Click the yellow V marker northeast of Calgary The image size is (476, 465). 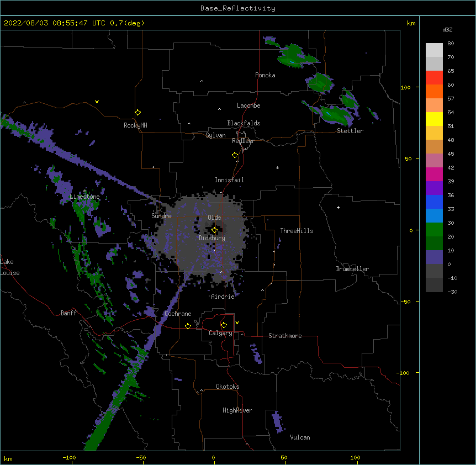click(237, 323)
